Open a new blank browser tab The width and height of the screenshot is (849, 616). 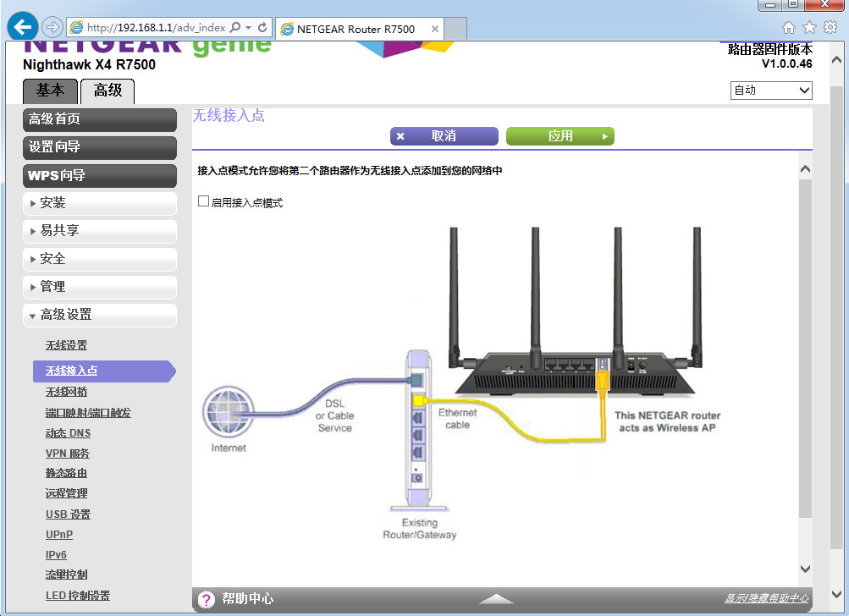(456, 29)
